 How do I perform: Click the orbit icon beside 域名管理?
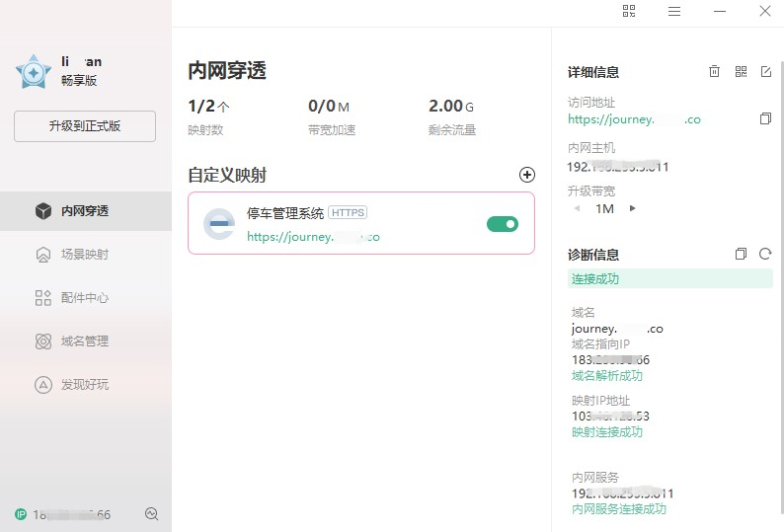pos(43,342)
